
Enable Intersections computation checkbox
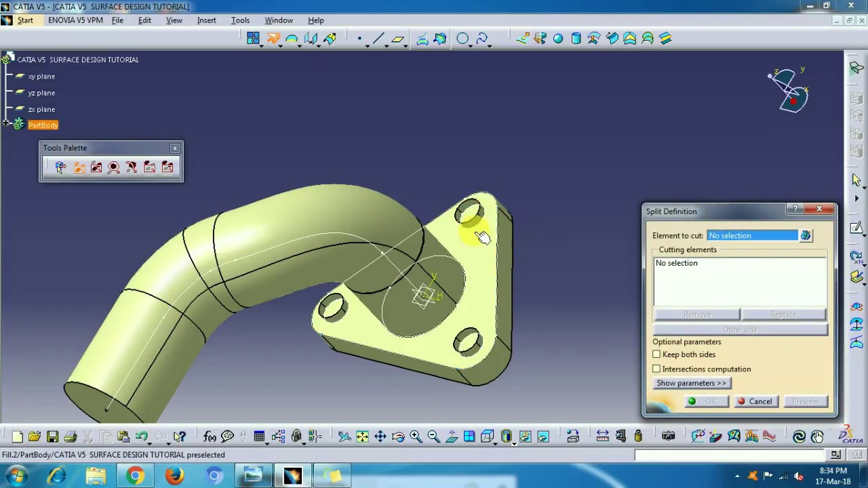pos(656,369)
